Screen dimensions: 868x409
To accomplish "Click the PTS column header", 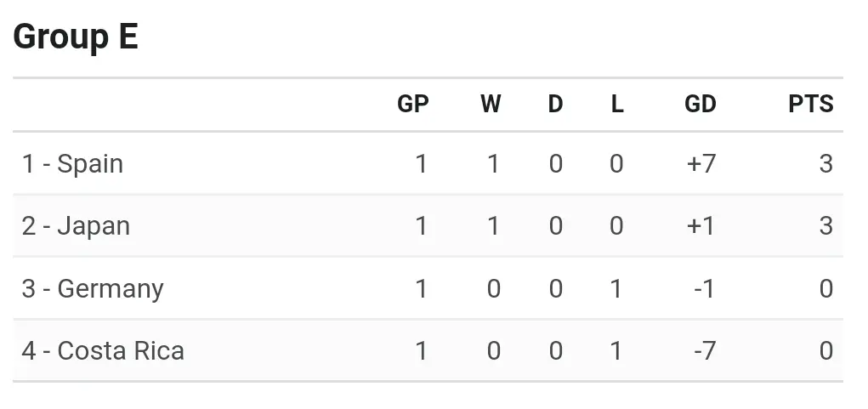I will pos(810,104).
